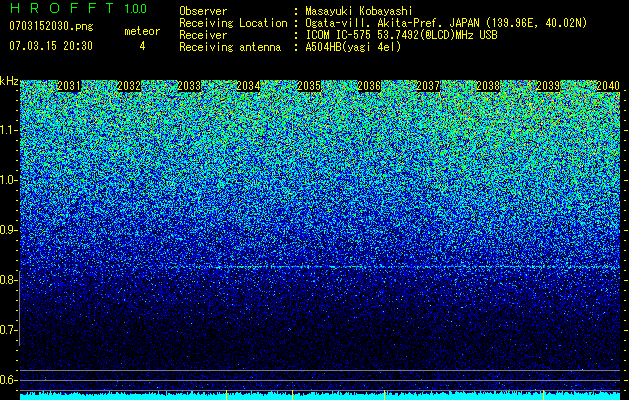Screen dimensions: 629x400
Task: Click the A504HB(yagi 4el) antenna text
Action: click(x=353, y=47)
